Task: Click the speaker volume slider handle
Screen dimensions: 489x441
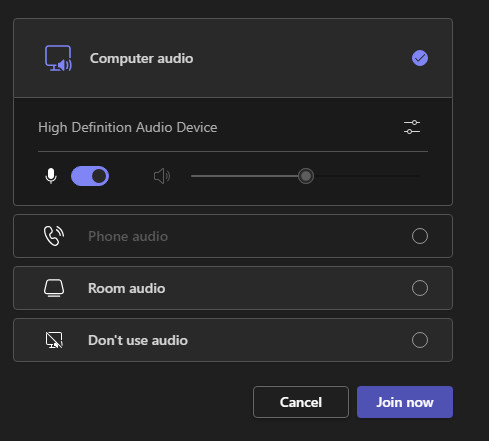Action: point(306,176)
